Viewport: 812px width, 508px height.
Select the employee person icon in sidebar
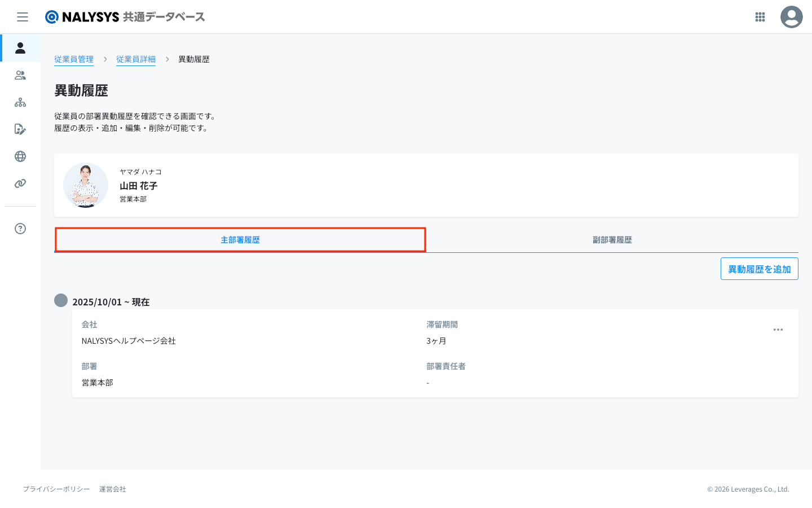pos(20,48)
